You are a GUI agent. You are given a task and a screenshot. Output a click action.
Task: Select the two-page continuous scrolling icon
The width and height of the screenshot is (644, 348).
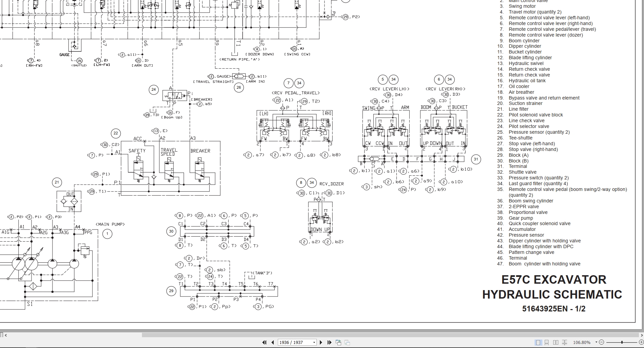[564, 342]
